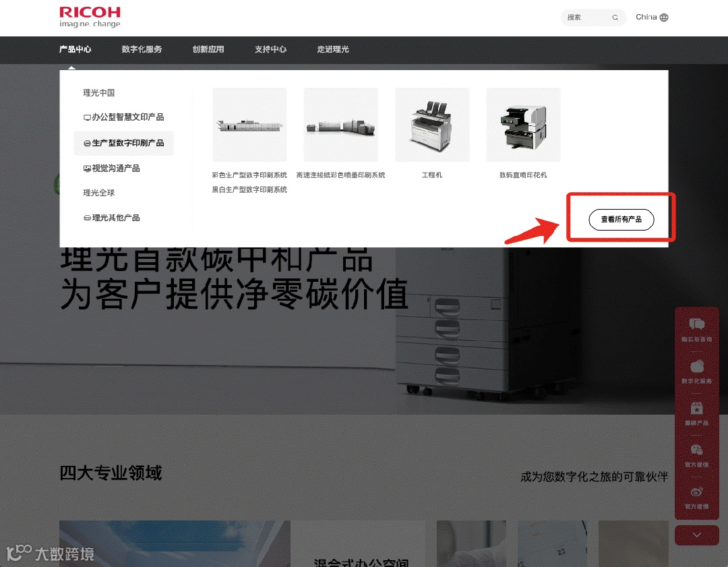Open the 数字化服务 menu
Image resolution: width=728 pixels, height=567 pixels.
pyautogui.click(x=142, y=49)
